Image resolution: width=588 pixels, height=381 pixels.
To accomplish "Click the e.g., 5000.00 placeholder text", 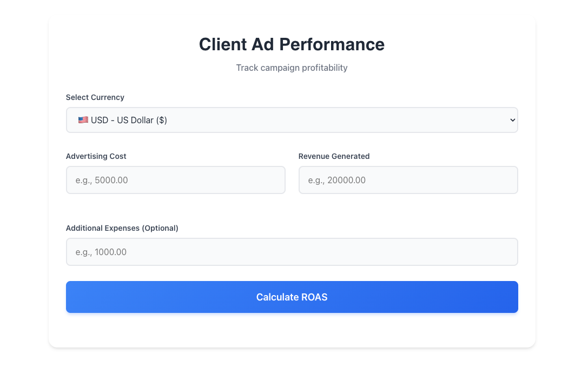I will (x=102, y=180).
